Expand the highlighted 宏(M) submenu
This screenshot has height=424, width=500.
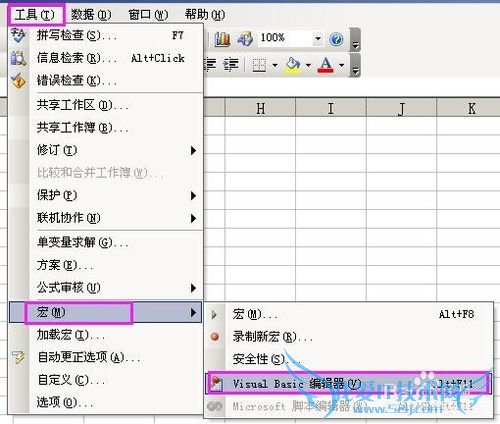[106, 312]
